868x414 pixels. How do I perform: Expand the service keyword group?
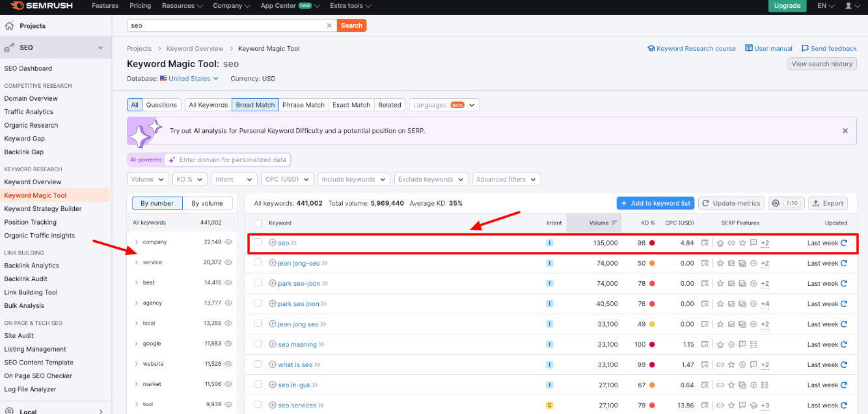(137, 262)
